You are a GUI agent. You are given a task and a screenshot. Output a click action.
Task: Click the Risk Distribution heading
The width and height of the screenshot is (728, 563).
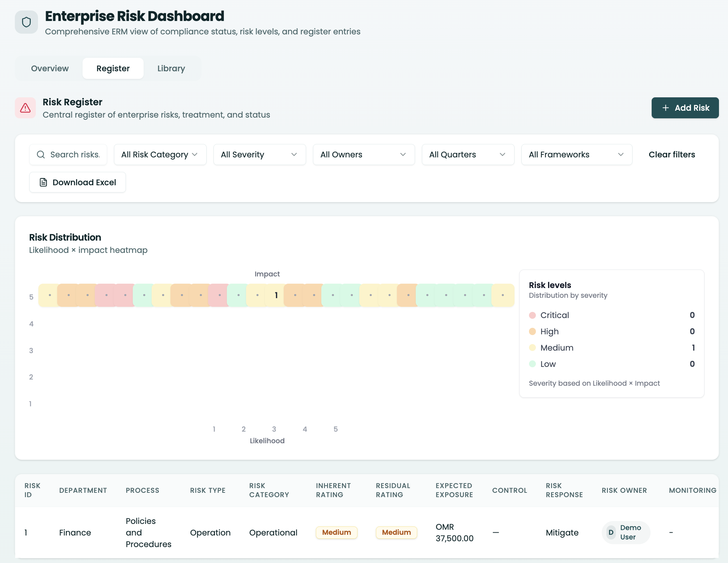pos(65,237)
